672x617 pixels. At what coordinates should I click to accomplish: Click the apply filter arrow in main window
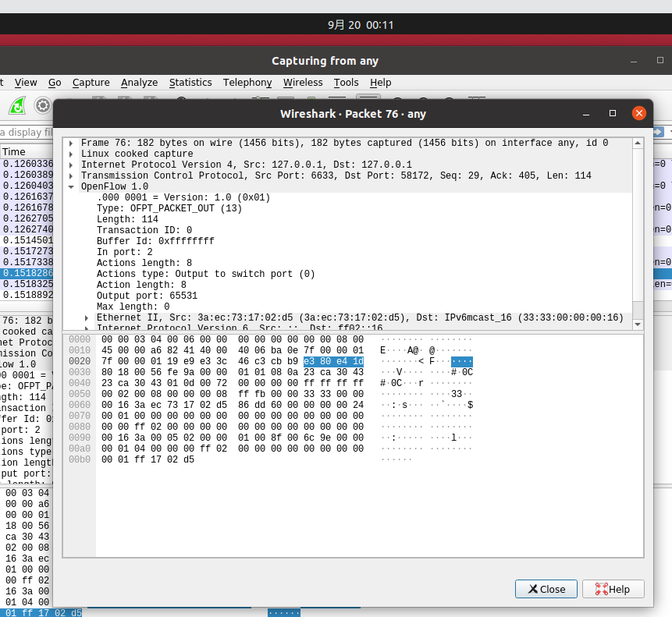658,132
